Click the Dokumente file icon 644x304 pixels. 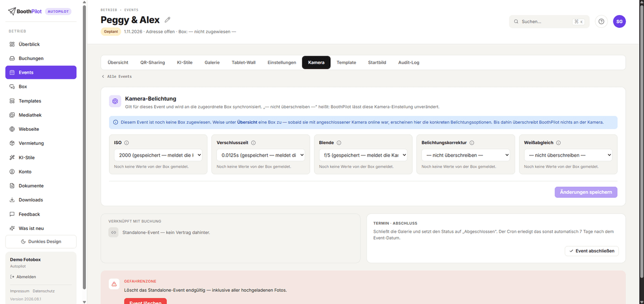pos(12,186)
